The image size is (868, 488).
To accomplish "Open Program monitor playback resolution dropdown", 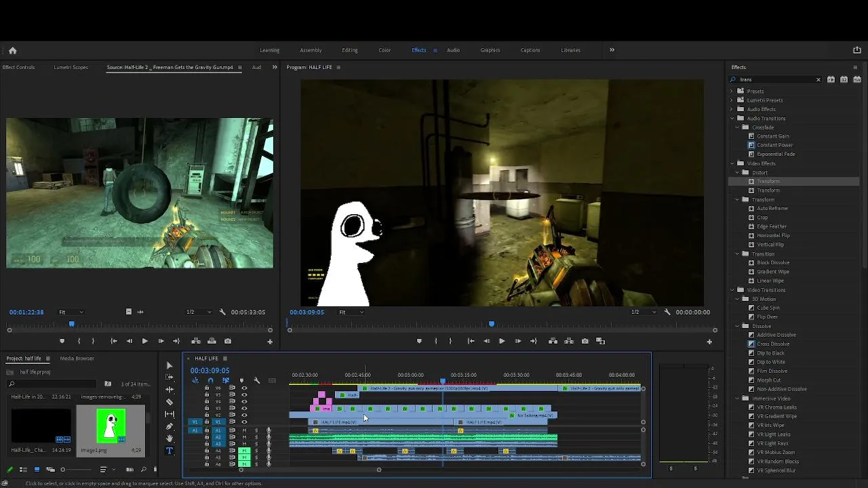I will click(x=643, y=312).
